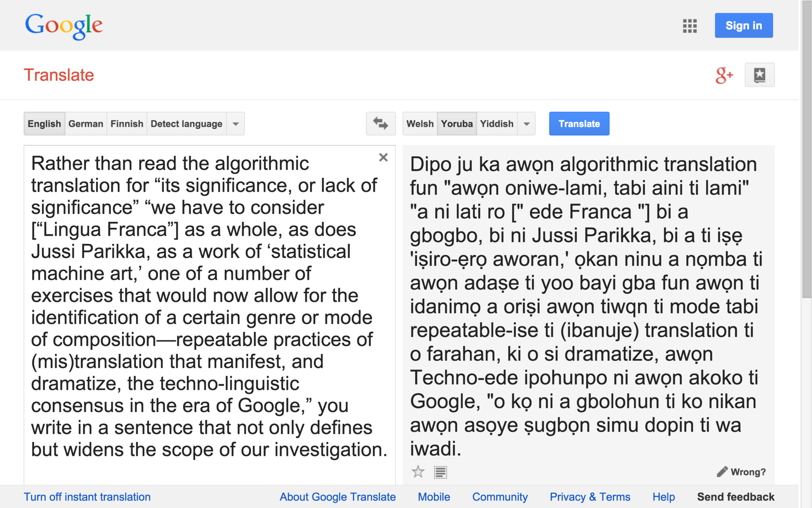
Task: Clear the source text with X
Action: tap(383, 157)
